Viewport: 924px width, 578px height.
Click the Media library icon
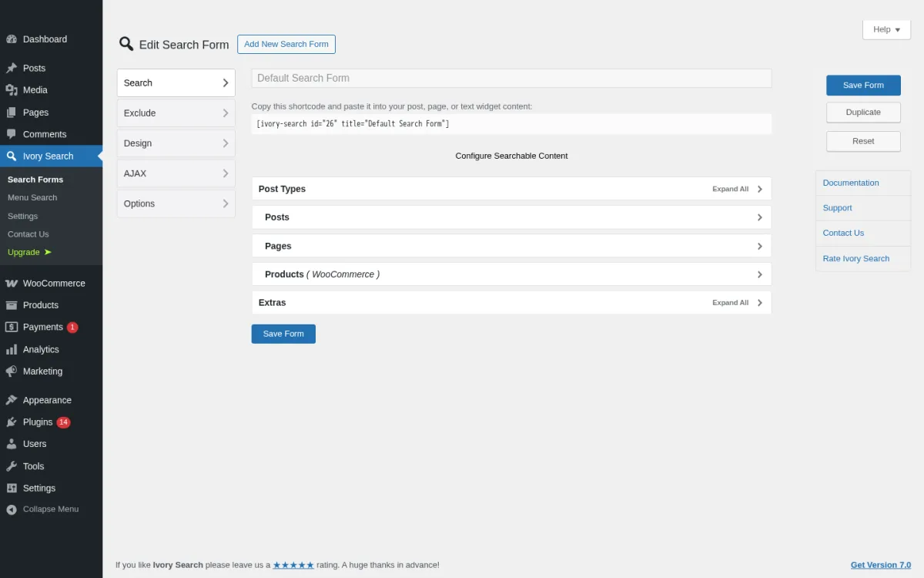point(12,90)
